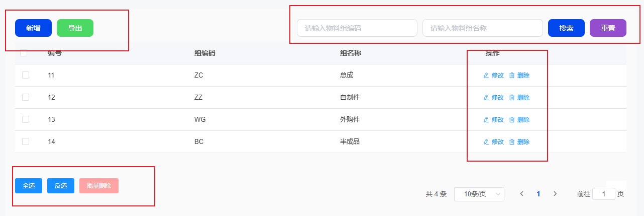Viewport: 644px width, 216px height.
Task: Toggle the header select-all checkbox
Action: (24, 53)
